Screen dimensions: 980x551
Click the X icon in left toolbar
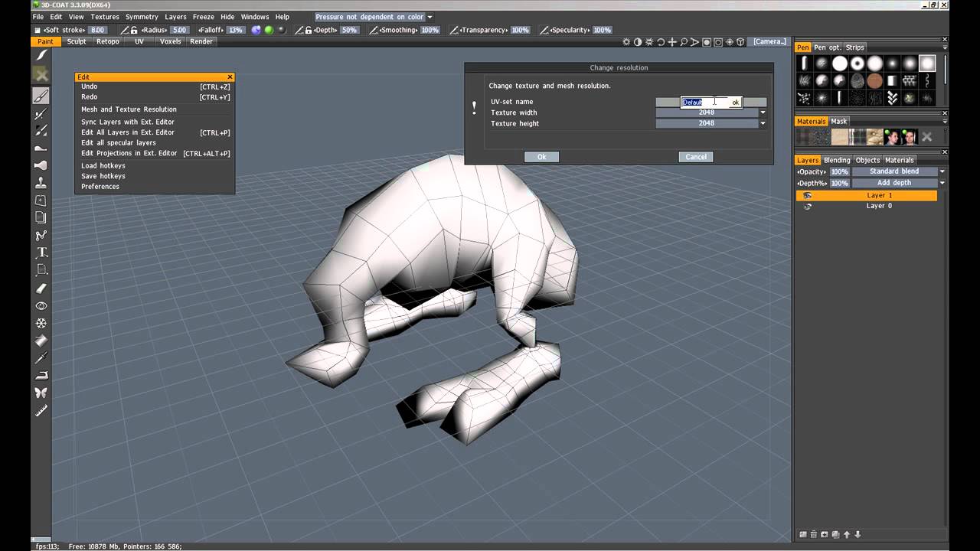click(x=41, y=74)
